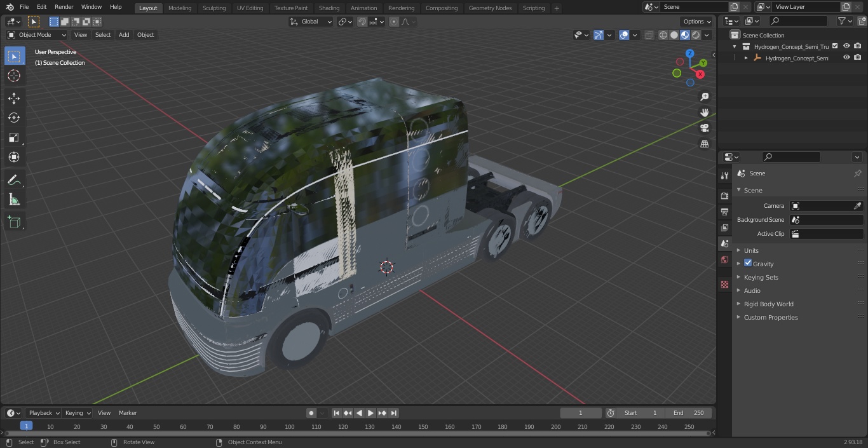Activate the Annotate pencil tool
Screen dimensions: 868x448
[x=14, y=180]
